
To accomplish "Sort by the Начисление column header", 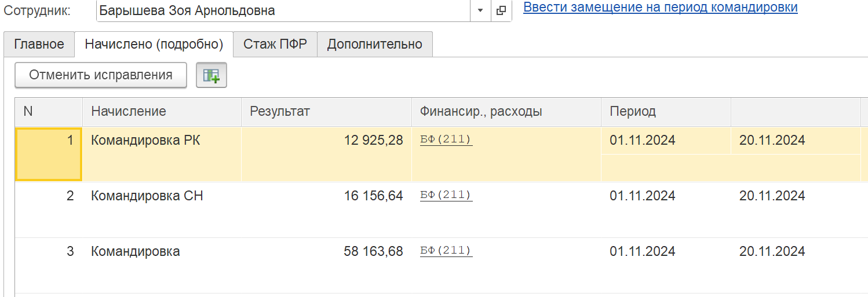I will coord(129,112).
